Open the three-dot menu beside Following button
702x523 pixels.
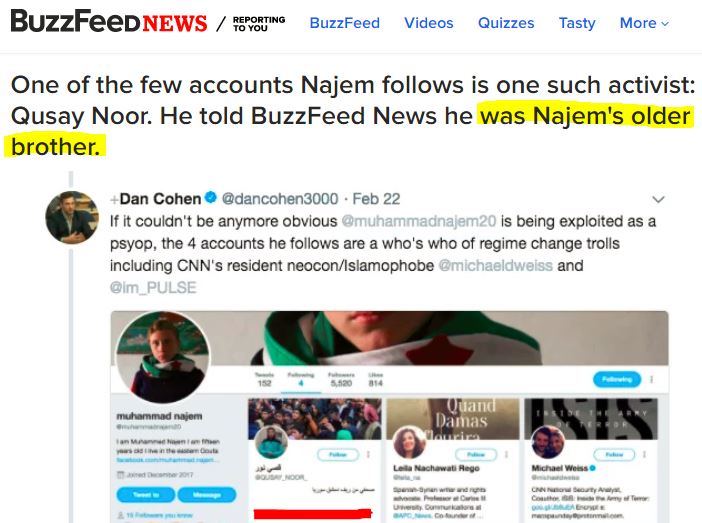pyautogui.click(x=653, y=380)
